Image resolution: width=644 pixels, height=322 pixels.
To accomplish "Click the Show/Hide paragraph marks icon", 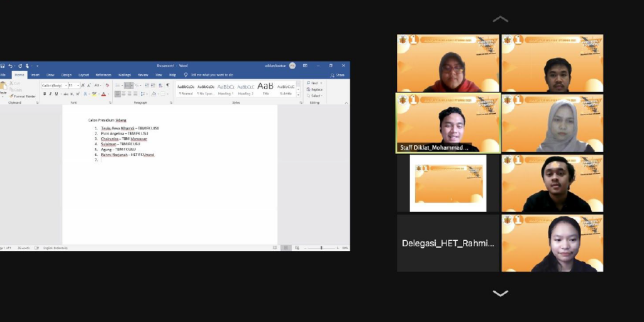I will pyautogui.click(x=167, y=85).
